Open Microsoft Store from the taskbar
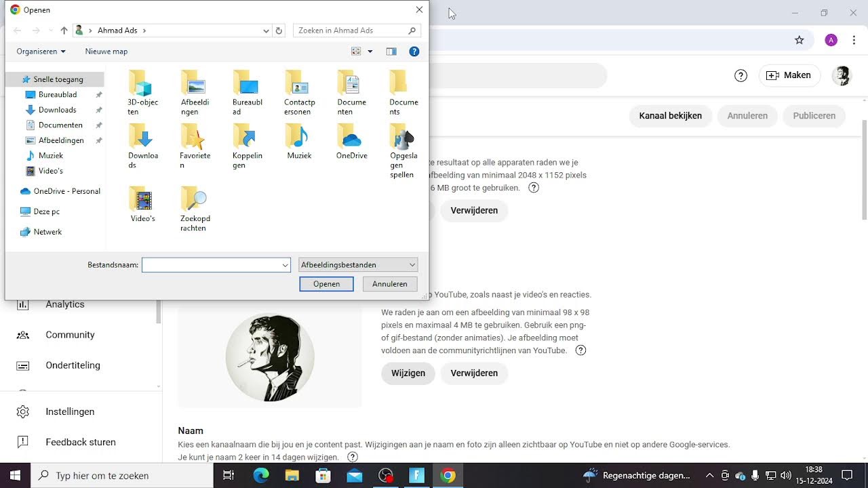Image resolution: width=868 pixels, height=488 pixels. [323, 475]
